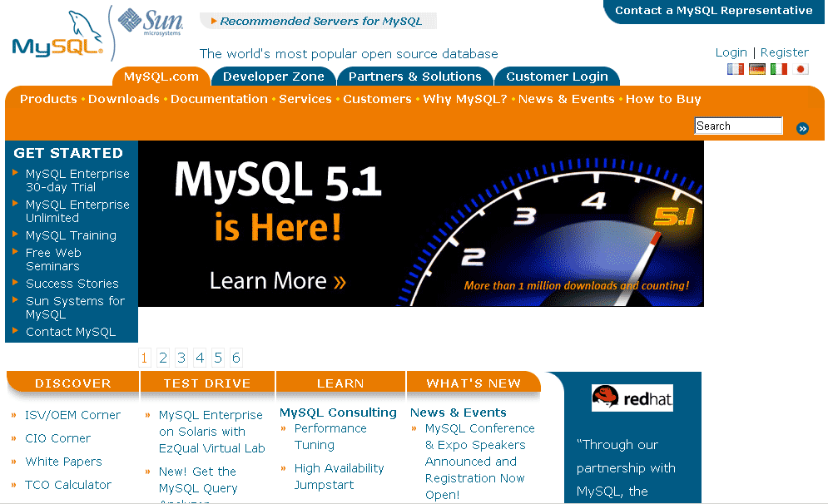
Task: Open the Performance Tuning link
Action: pos(330,437)
